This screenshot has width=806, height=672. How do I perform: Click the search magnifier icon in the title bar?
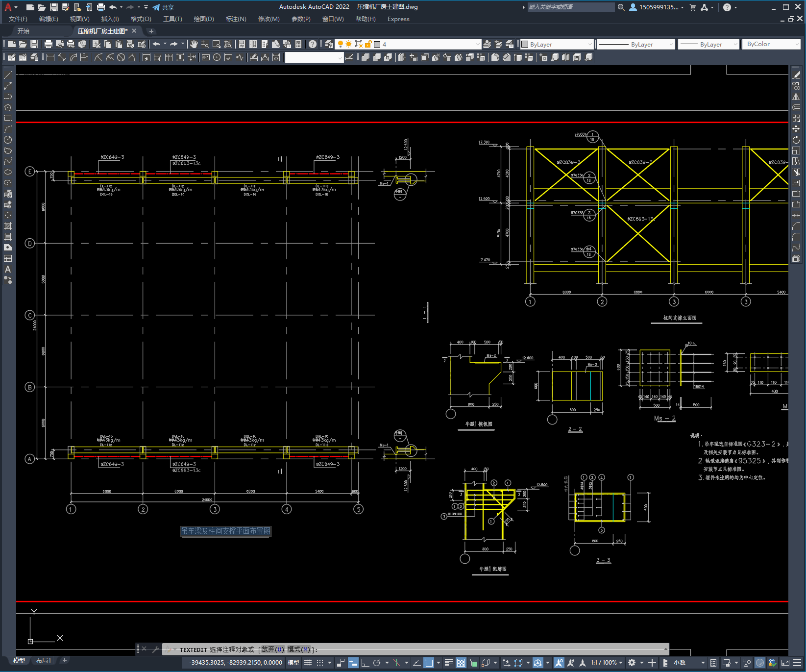pos(621,7)
